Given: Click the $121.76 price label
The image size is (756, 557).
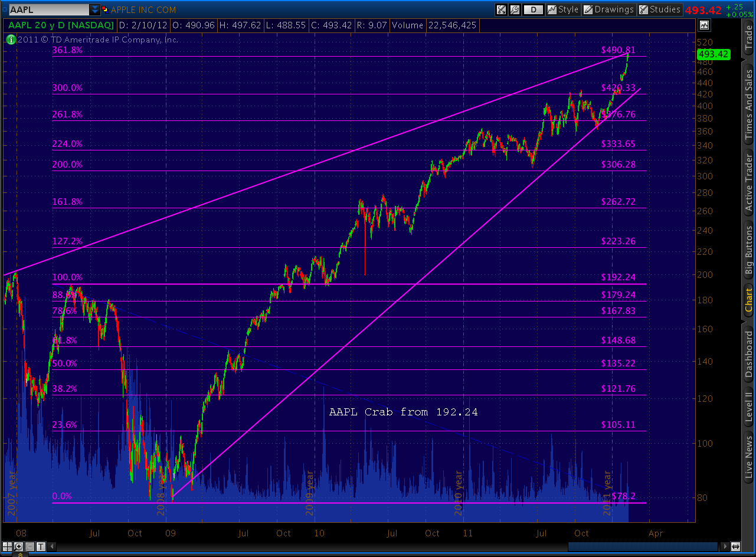Looking at the screenshot, I should [x=618, y=389].
